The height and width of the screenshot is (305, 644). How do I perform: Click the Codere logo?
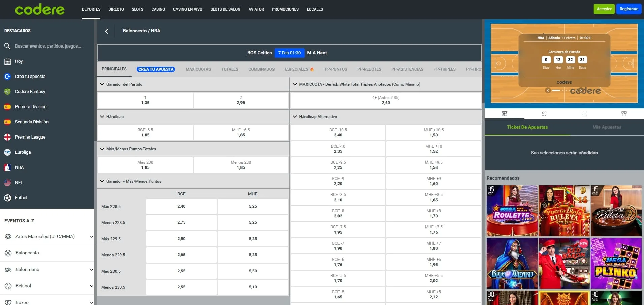click(40, 9)
